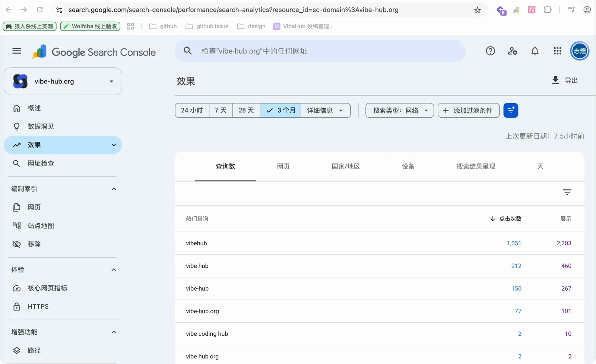Open the hamburger main menu

click(16, 51)
